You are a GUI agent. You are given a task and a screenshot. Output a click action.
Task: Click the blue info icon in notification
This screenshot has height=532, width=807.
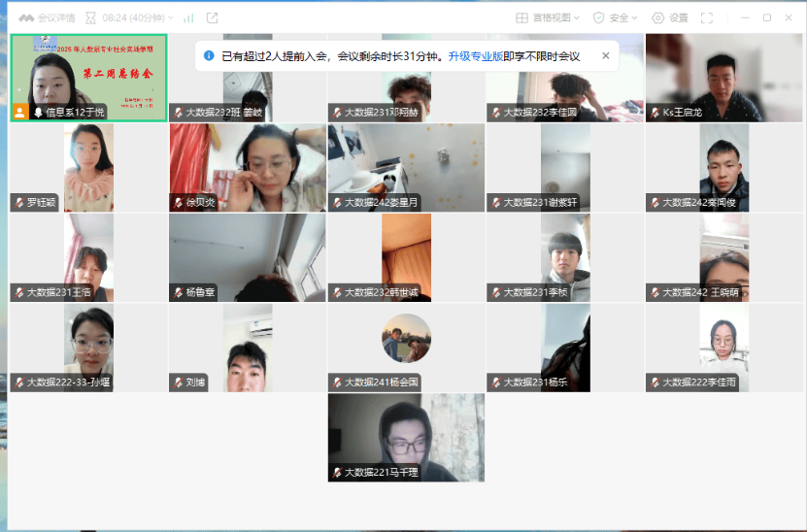[x=209, y=56]
